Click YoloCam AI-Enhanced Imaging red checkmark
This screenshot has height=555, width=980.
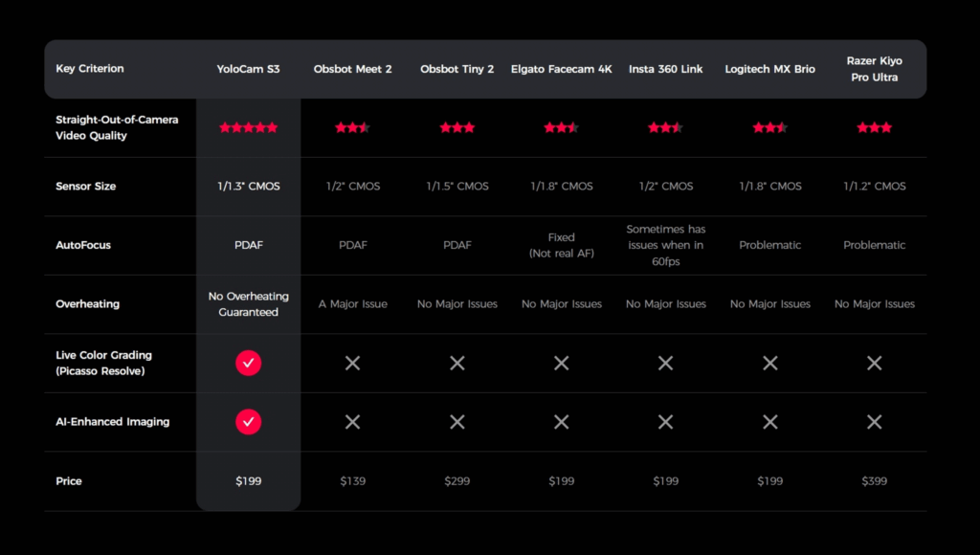(x=248, y=422)
